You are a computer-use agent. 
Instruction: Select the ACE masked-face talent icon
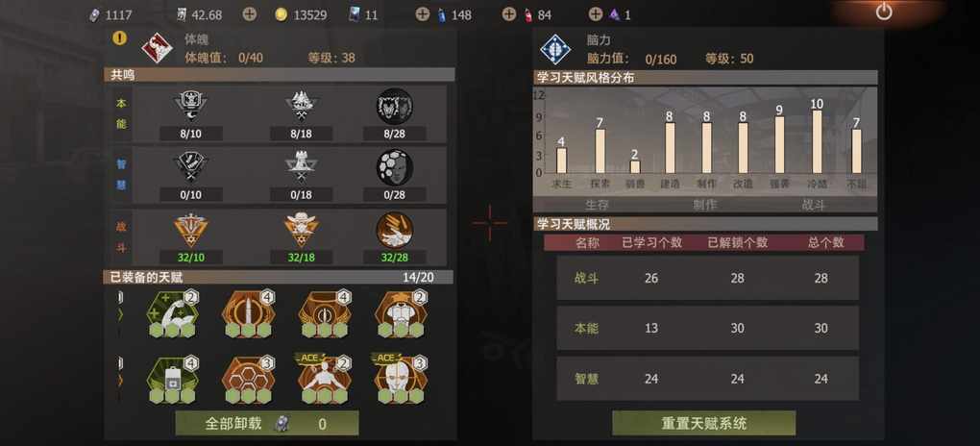coord(402,378)
